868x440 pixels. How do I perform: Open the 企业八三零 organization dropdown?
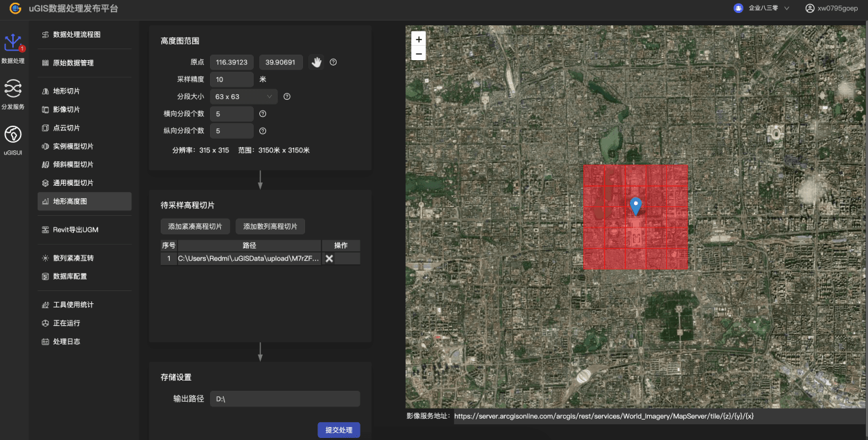(762, 8)
